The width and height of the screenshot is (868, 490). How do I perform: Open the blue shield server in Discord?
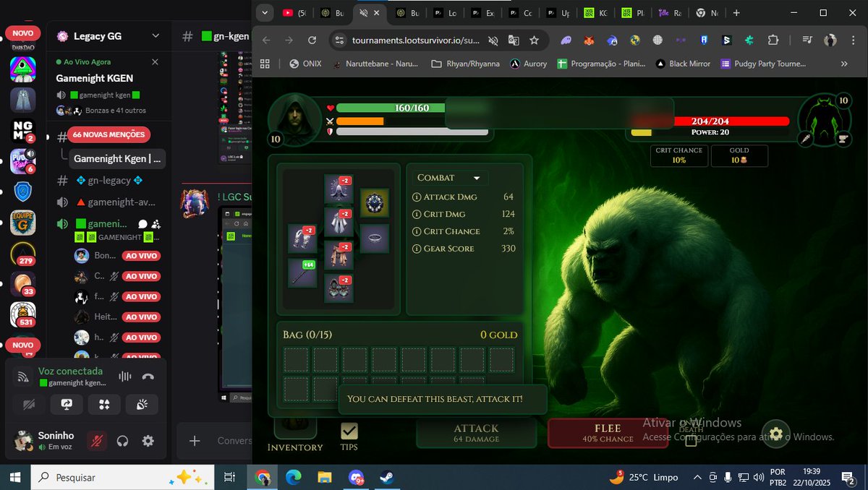pos(23,192)
